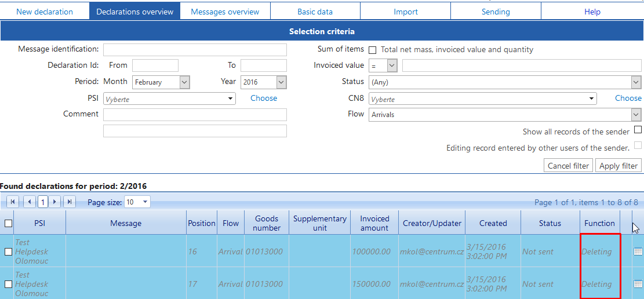Jump to last results page
644x299 pixels.
tap(70, 202)
